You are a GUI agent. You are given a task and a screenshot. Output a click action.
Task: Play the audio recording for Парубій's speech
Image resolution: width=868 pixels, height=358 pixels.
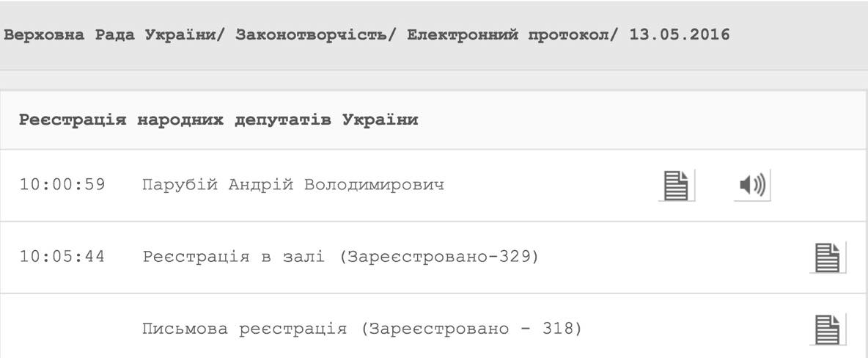pyautogui.click(x=751, y=186)
